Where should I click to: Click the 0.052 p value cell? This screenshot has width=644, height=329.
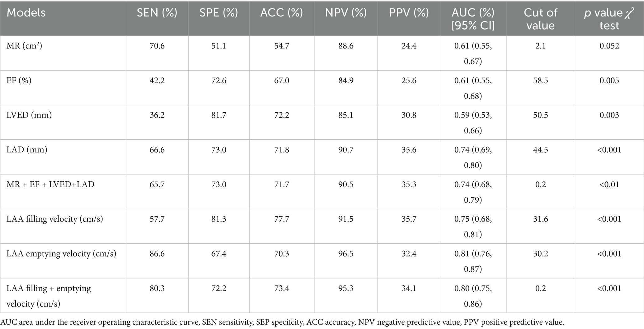(x=609, y=46)
